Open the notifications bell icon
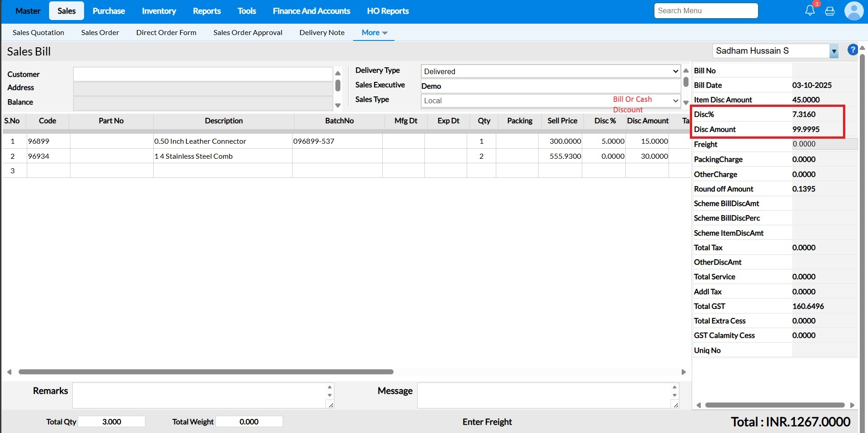This screenshot has height=433, width=868. [810, 11]
